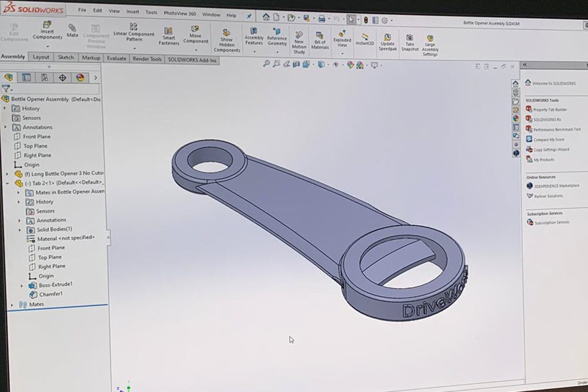The width and height of the screenshot is (588, 392).
Task: Open Insert Components dropdown arrow
Action: click(x=48, y=47)
